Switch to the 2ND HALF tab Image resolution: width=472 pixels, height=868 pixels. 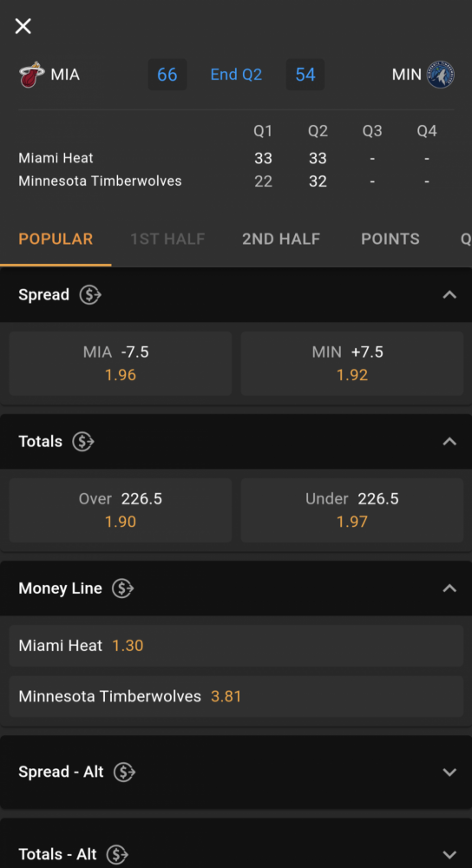point(281,240)
